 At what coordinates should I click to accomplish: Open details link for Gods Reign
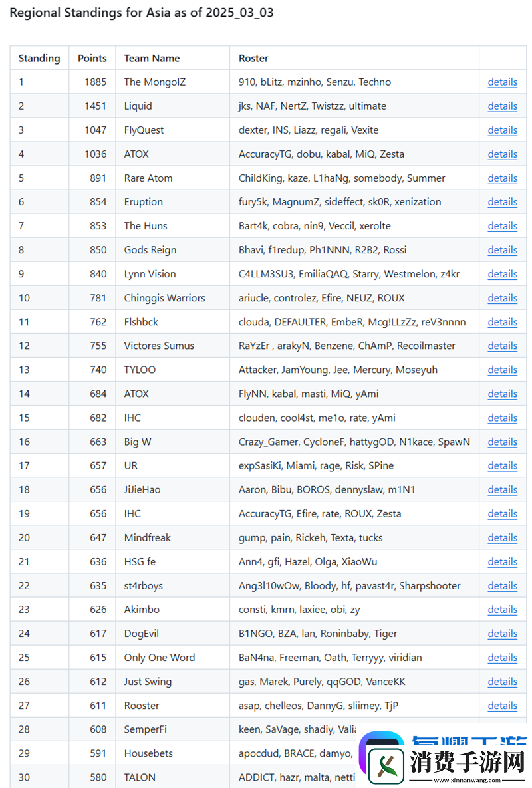502,250
